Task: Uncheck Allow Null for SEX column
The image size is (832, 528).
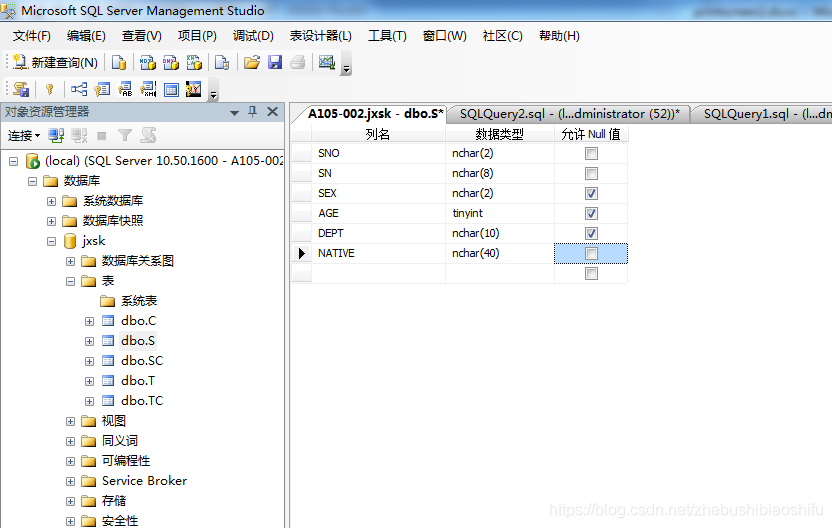Action: [x=591, y=193]
